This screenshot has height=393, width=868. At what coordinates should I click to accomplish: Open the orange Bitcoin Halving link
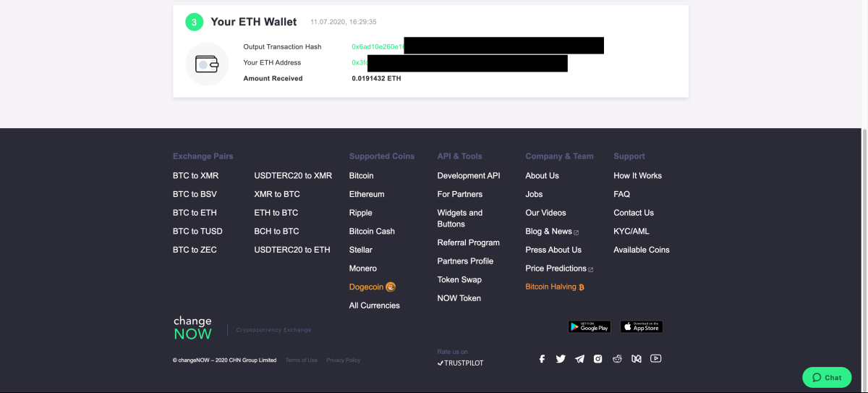(x=555, y=287)
